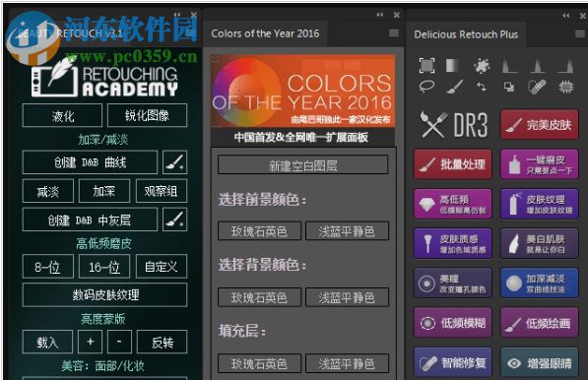Select the gradient icon in Delicious Retouch

[453, 66]
